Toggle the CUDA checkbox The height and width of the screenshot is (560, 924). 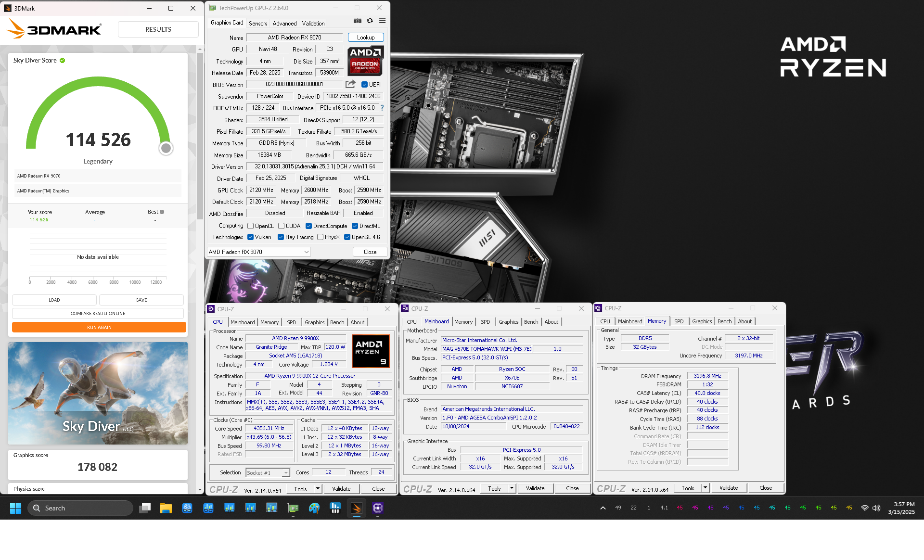[x=281, y=226]
